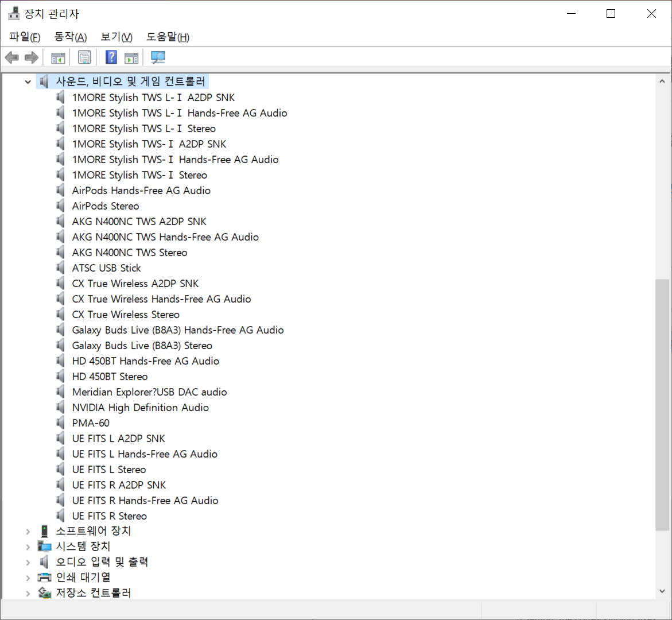Click the scrollbar up arrow
The width and height of the screenshot is (672, 620).
point(662,81)
